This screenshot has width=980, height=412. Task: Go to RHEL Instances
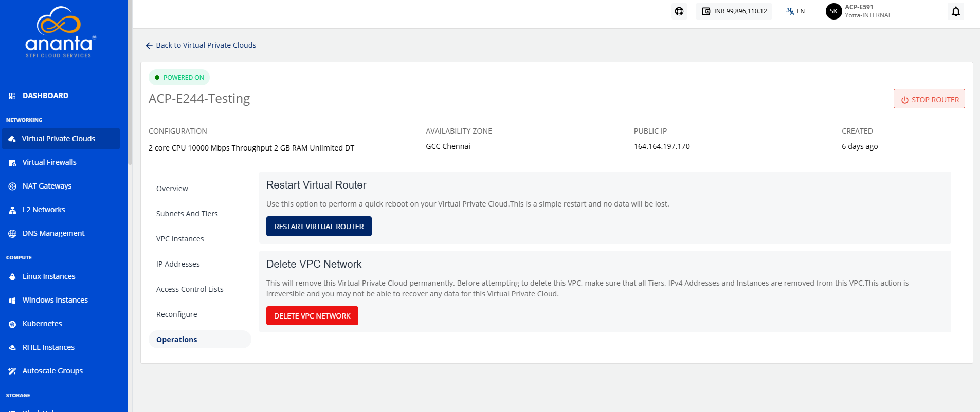tap(48, 347)
